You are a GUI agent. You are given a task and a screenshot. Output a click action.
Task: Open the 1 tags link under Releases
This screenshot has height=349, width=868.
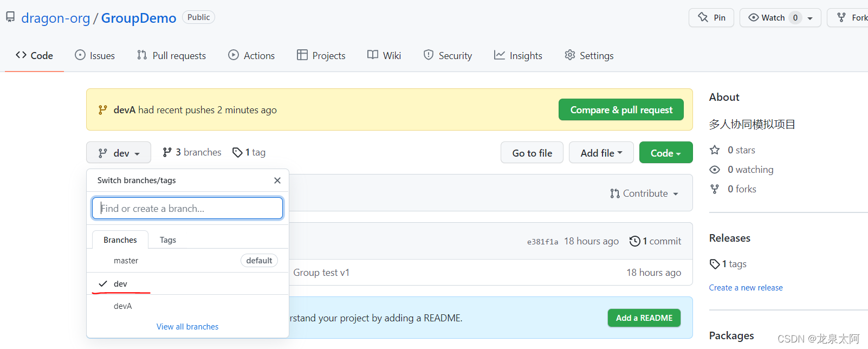pyautogui.click(x=728, y=264)
